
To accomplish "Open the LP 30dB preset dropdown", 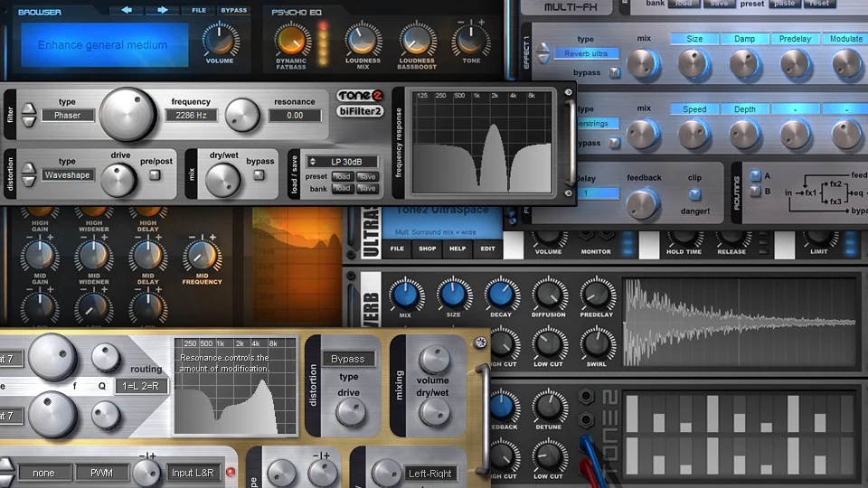I will coord(342,162).
